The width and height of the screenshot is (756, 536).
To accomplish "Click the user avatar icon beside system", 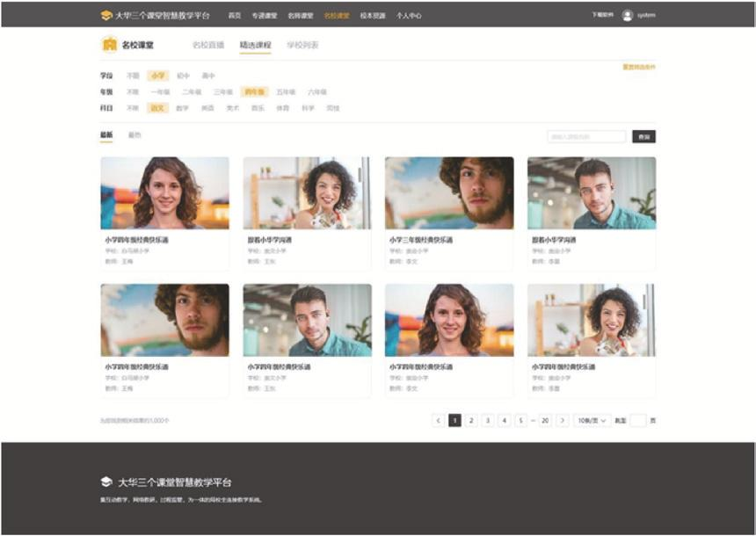I will 627,15.
